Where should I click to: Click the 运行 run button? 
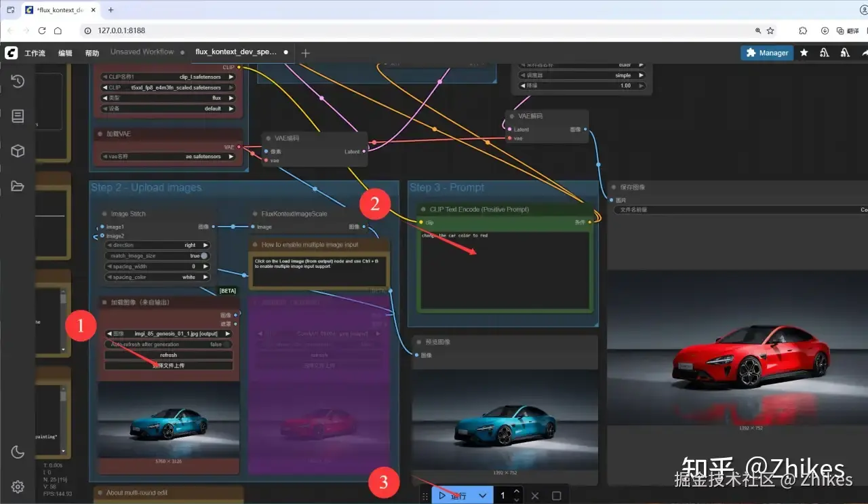click(453, 496)
